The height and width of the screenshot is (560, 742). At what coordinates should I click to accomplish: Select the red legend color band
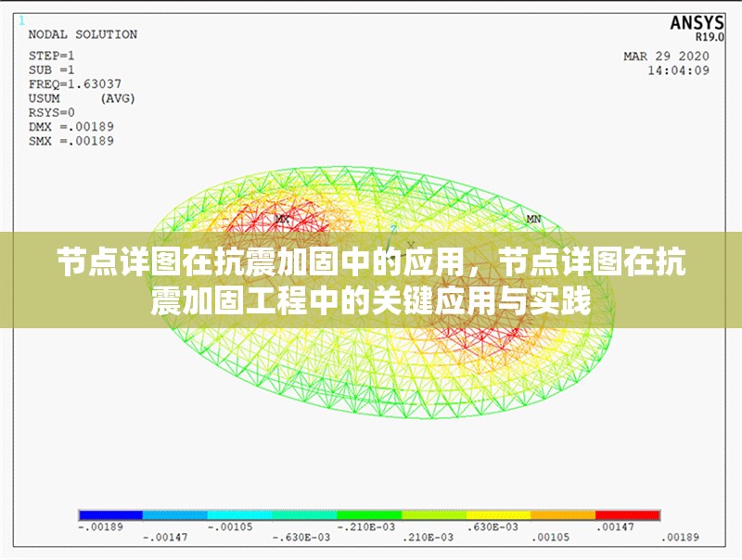[627, 514]
